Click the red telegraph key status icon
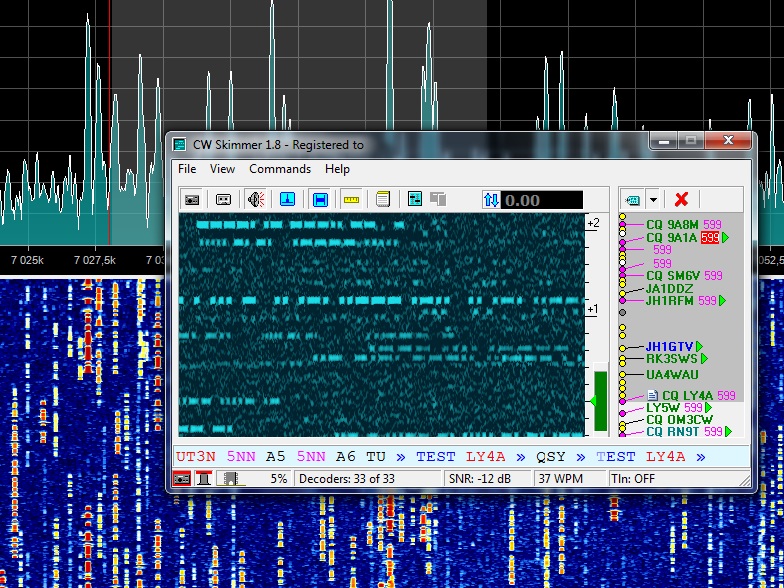The height and width of the screenshot is (588, 784). pos(204,479)
